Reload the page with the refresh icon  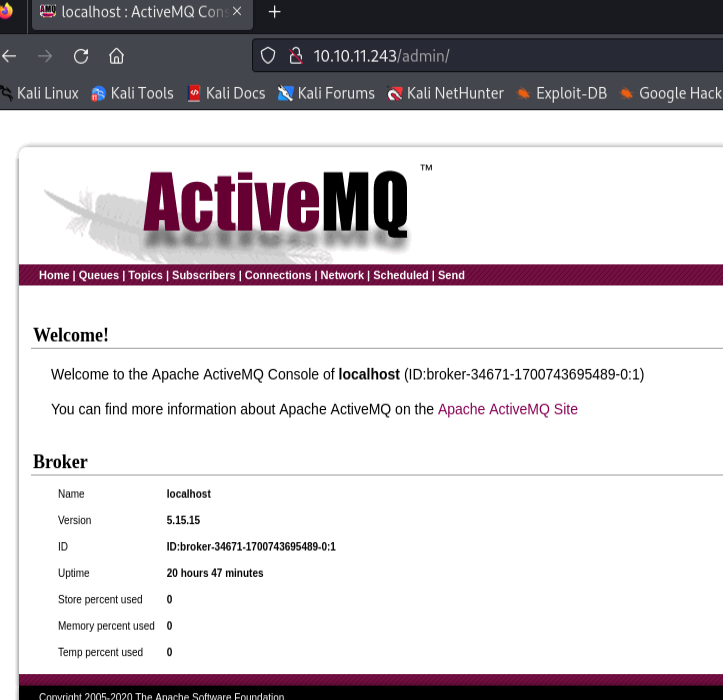[81, 56]
